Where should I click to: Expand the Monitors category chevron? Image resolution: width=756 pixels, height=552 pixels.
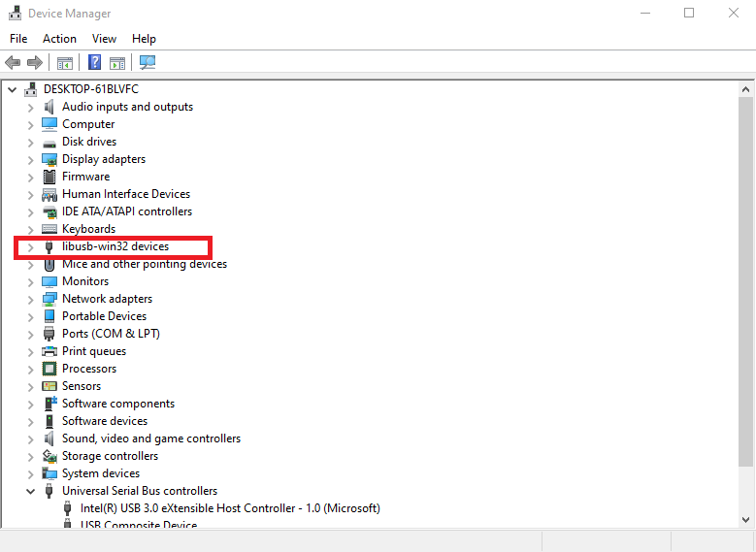pos(30,282)
